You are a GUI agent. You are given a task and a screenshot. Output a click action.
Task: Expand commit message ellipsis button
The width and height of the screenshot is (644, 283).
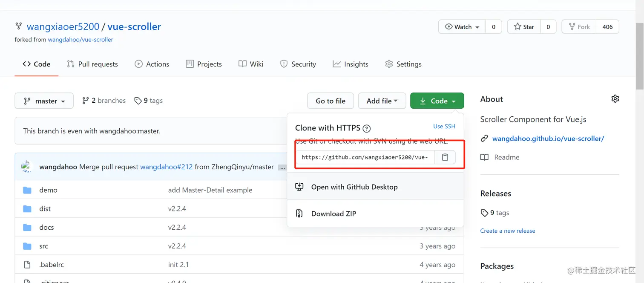pyautogui.click(x=282, y=167)
